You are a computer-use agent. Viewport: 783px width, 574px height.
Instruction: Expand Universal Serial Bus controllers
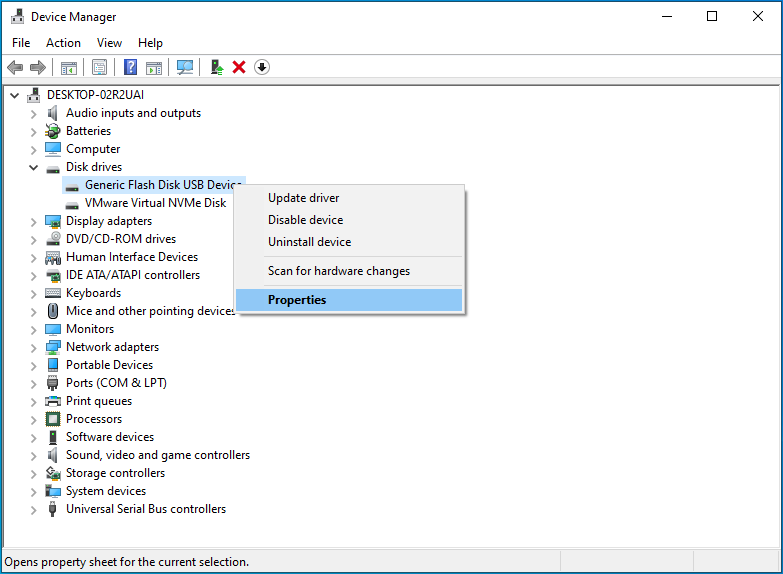pyautogui.click(x=34, y=509)
